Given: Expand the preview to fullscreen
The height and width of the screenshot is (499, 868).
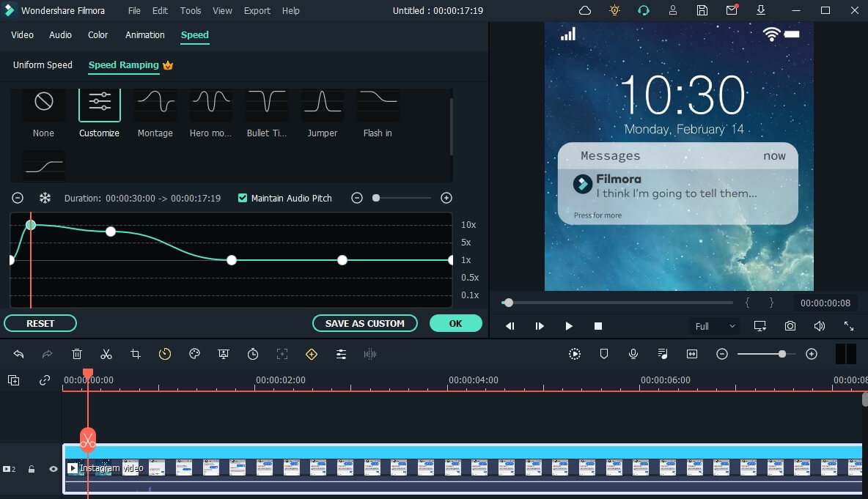Looking at the screenshot, I should 849,326.
